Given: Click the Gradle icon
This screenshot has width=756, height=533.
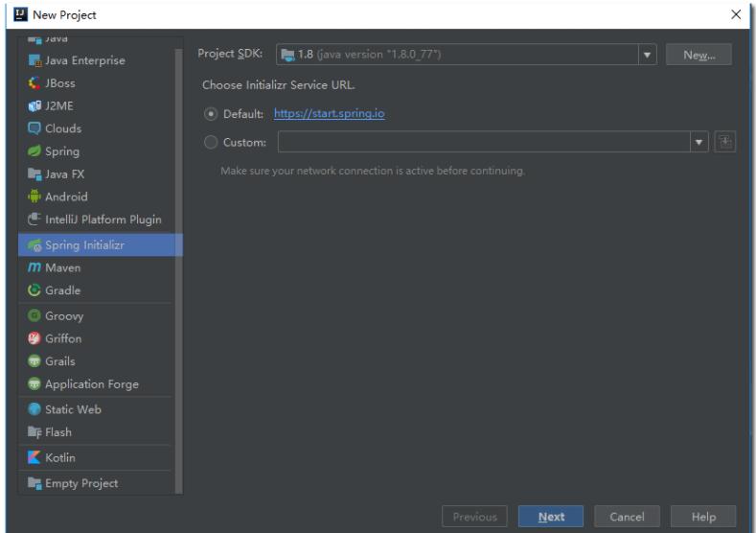Looking at the screenshot, I should [x=34, y=290].
